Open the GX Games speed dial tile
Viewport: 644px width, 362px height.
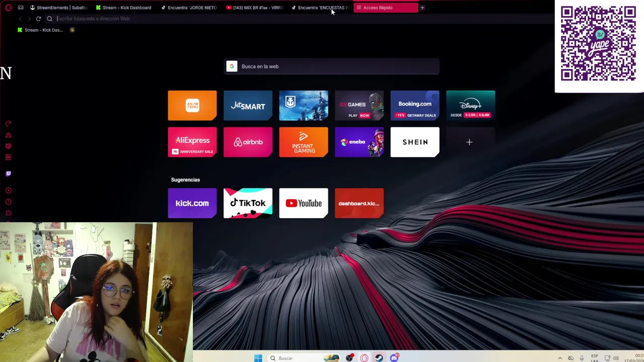[359, 106]
